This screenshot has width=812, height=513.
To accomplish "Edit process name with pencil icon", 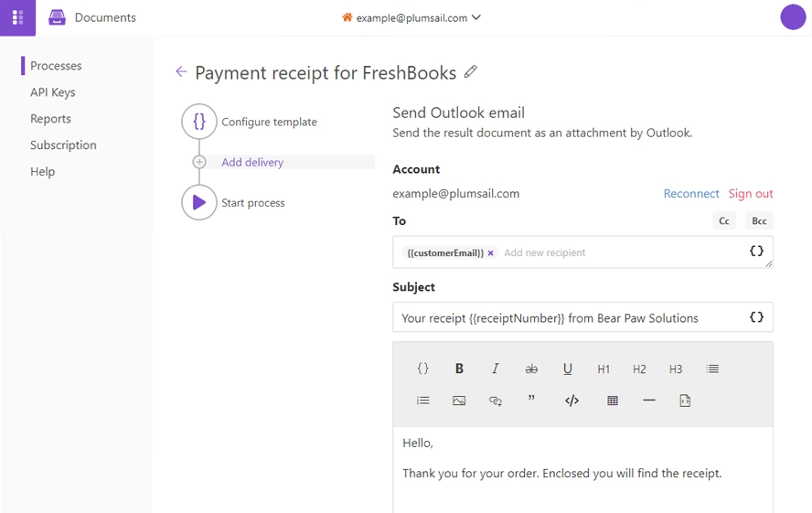I will coord(470,71).
